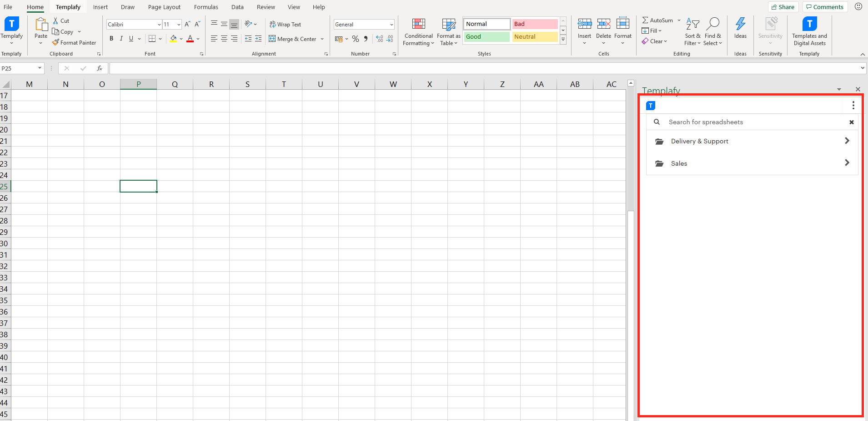Open the Comments panel
Viewport: 868px width, 421px height.
824,7
